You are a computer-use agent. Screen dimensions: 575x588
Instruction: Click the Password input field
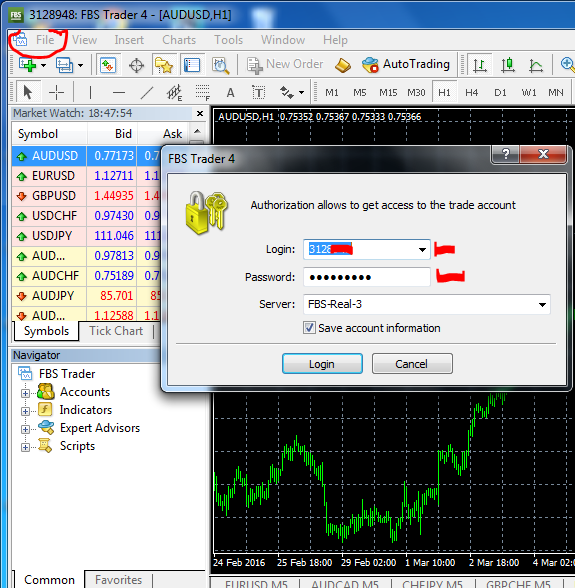click(x=366, y=277)
